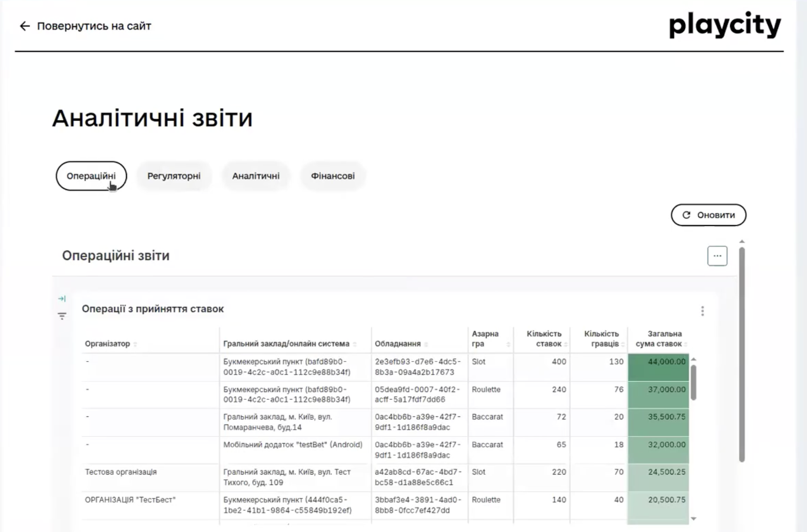Click the refresh icon inside the Оновити button
Screen dimensions: 807x532
click(x=686, y=215)
